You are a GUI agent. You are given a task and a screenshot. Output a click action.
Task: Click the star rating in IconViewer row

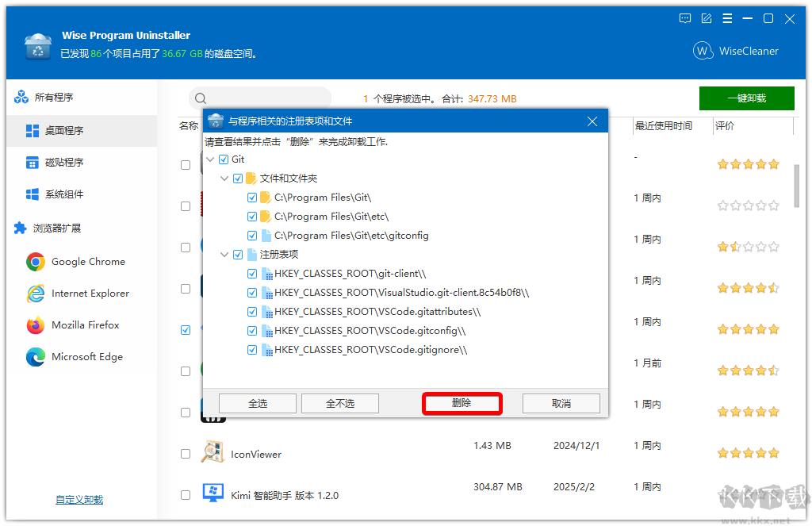749,454
